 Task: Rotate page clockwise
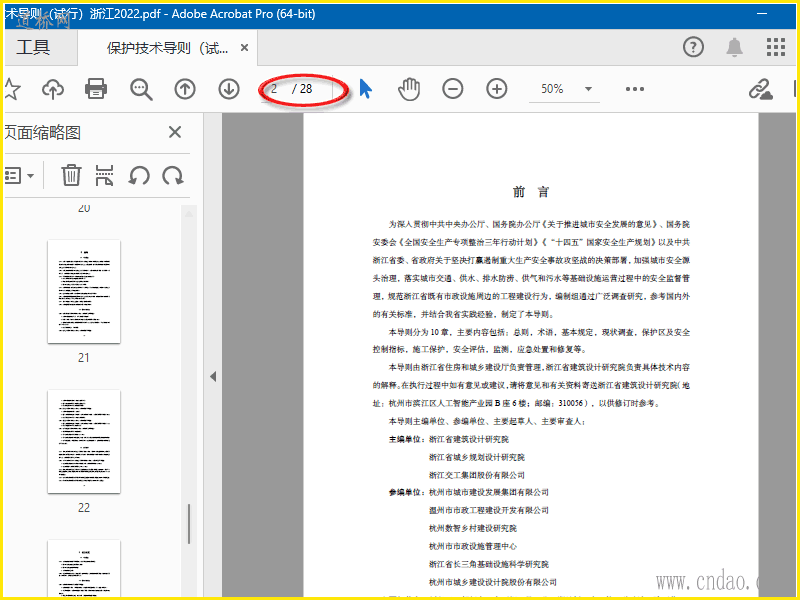point(173,176)
